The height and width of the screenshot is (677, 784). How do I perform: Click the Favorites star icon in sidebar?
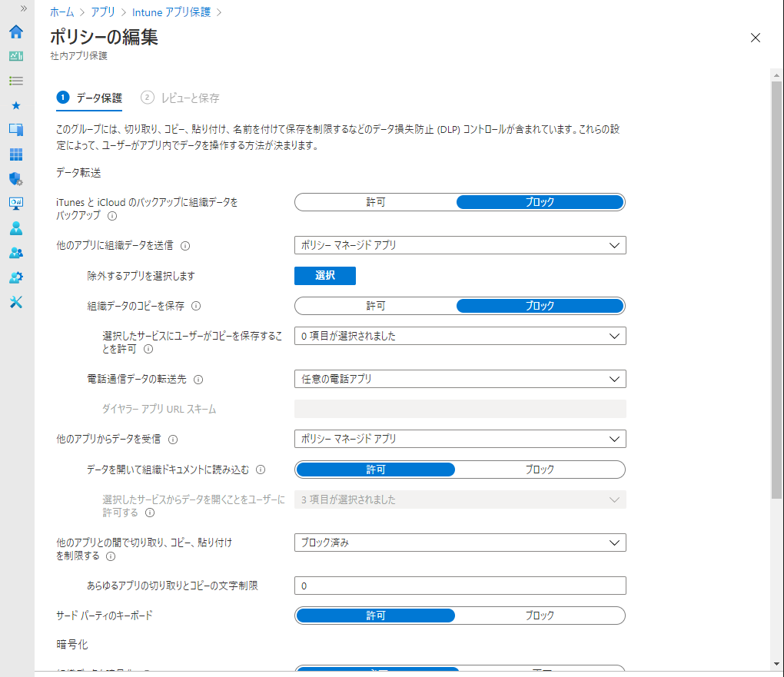(16, 105)
